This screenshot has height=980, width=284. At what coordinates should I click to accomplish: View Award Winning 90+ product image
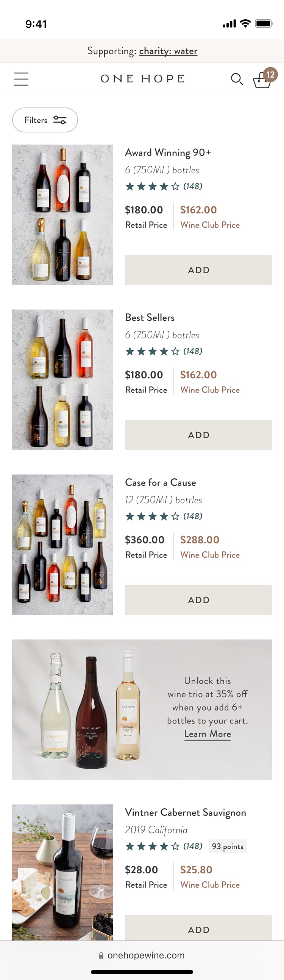click(62, 215)
